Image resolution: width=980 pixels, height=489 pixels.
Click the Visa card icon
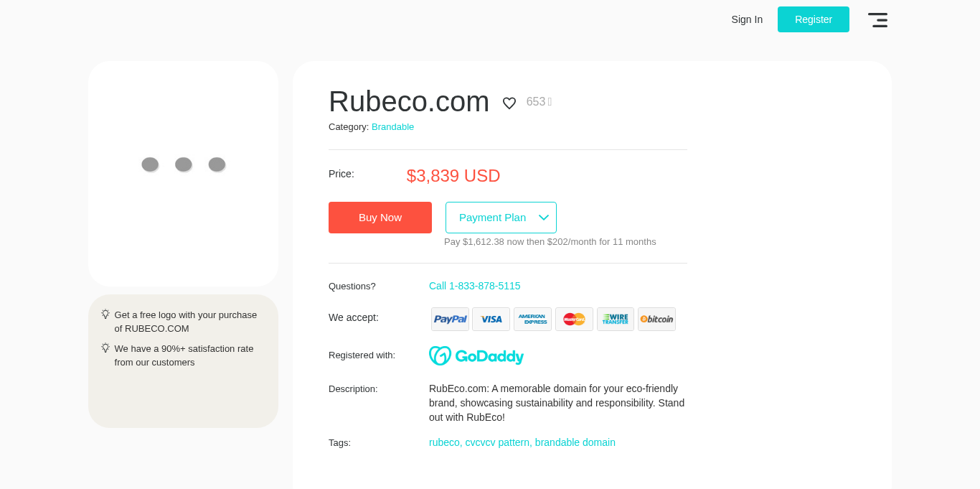point(491,320)
